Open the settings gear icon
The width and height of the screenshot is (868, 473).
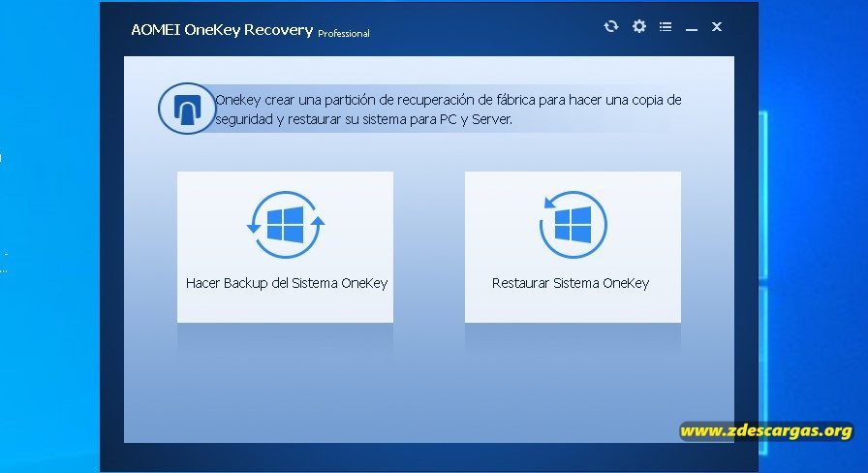tap(638, 26)
